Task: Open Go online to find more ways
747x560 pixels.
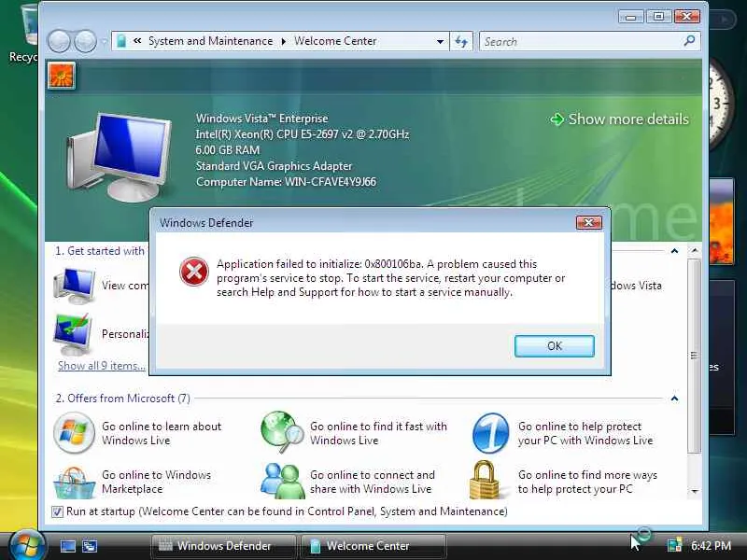Action: [x=587, y=482]
